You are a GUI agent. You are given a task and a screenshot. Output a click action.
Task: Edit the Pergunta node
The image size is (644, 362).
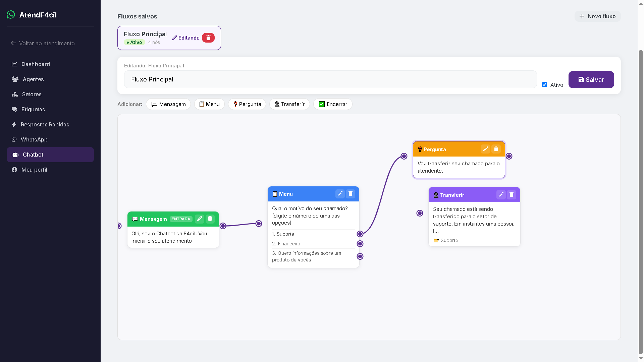485,149
